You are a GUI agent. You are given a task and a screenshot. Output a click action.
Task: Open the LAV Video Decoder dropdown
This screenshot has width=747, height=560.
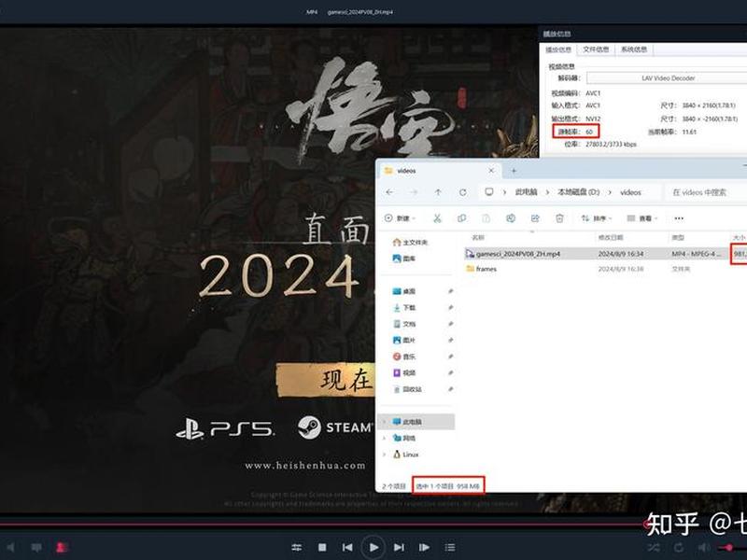coord(667,78)
